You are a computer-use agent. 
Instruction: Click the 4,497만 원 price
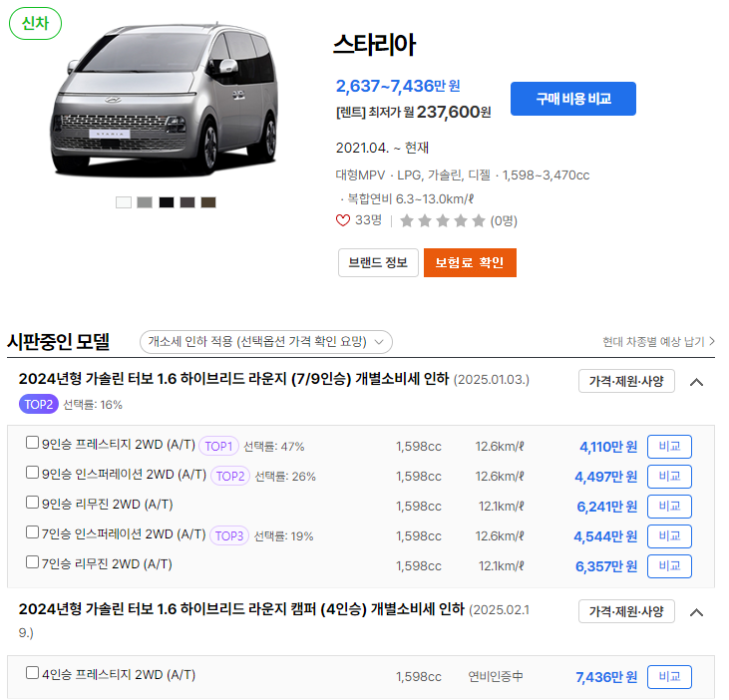click(x=605, y=477)
